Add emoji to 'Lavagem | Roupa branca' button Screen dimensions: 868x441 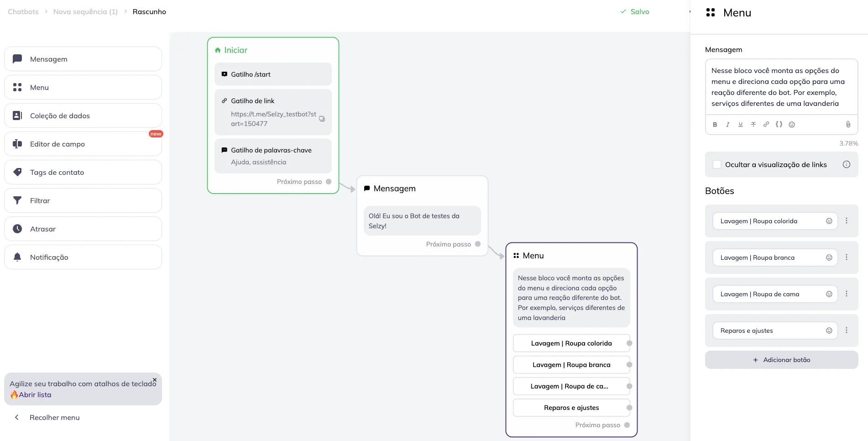pyautogui.click(x=830, y=257)
